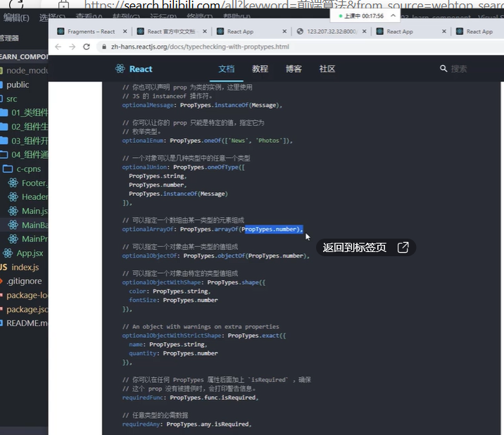
Task: Click the optionalMessage code text
Action: (x=148, y=105)
